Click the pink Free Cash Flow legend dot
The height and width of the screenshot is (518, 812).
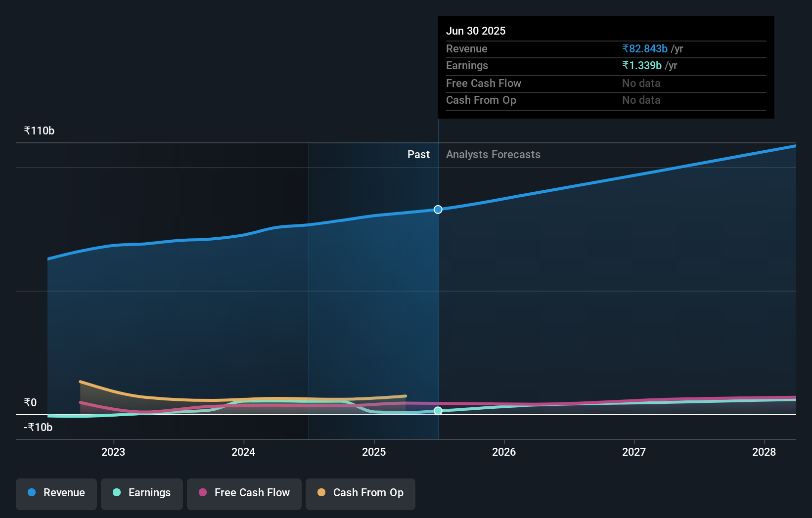[203, 492]
